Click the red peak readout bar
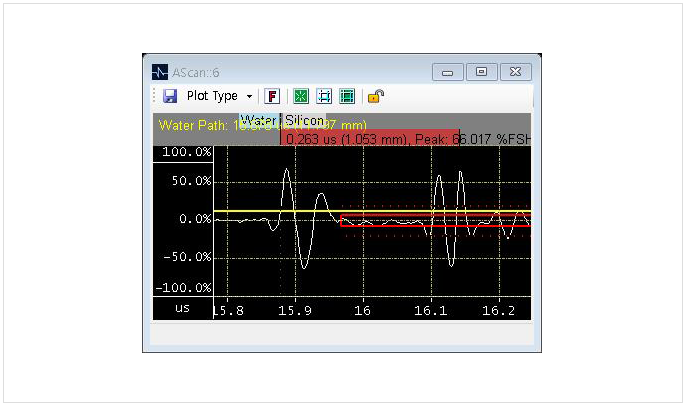This screenshot has width=686, height=406. click(x=370, y=137)
